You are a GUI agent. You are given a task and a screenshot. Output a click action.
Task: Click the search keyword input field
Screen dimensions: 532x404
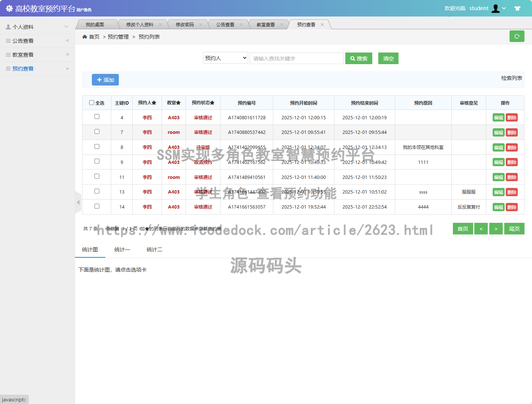pyautogui.click(x=296, y=59)
